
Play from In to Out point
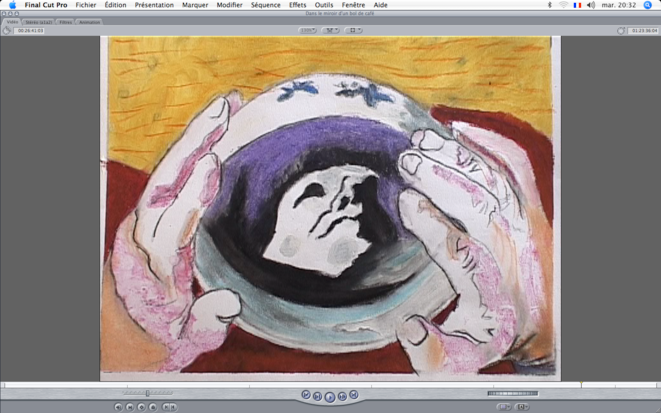click(317, 397)
